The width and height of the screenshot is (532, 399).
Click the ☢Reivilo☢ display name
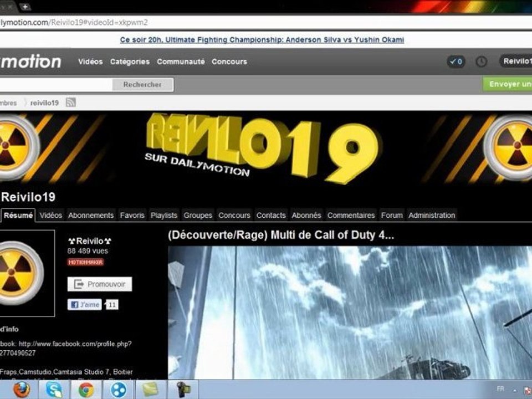coord(90,241)
